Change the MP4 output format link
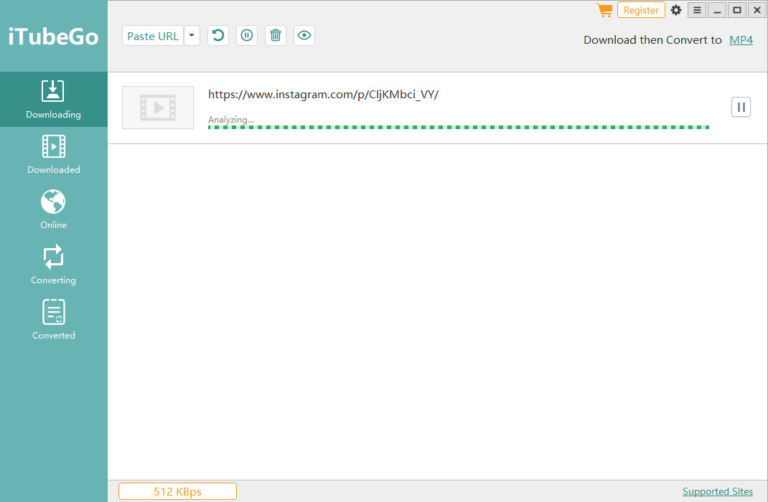This screenshot has height=502, width=768. (740, 40)
